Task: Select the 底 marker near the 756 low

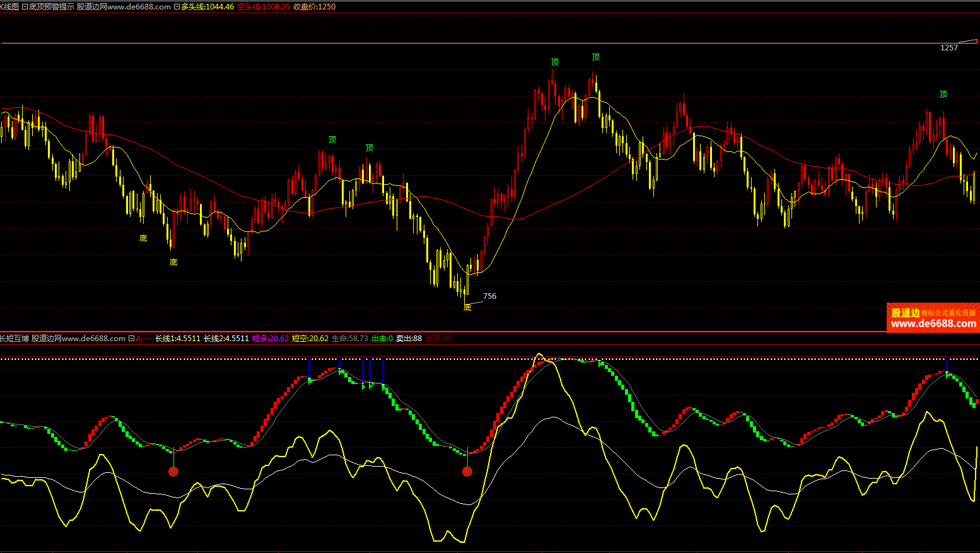Action: pyautogui.click(x=467, y=308)
